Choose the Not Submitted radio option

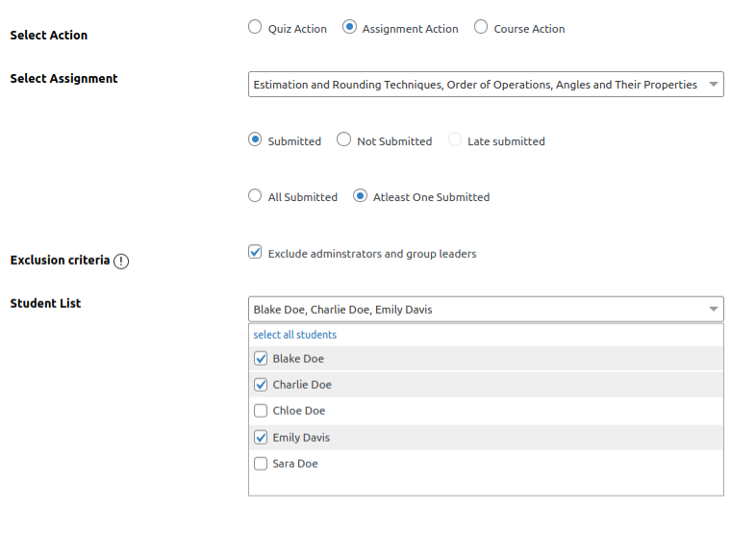tap(343, 140)
